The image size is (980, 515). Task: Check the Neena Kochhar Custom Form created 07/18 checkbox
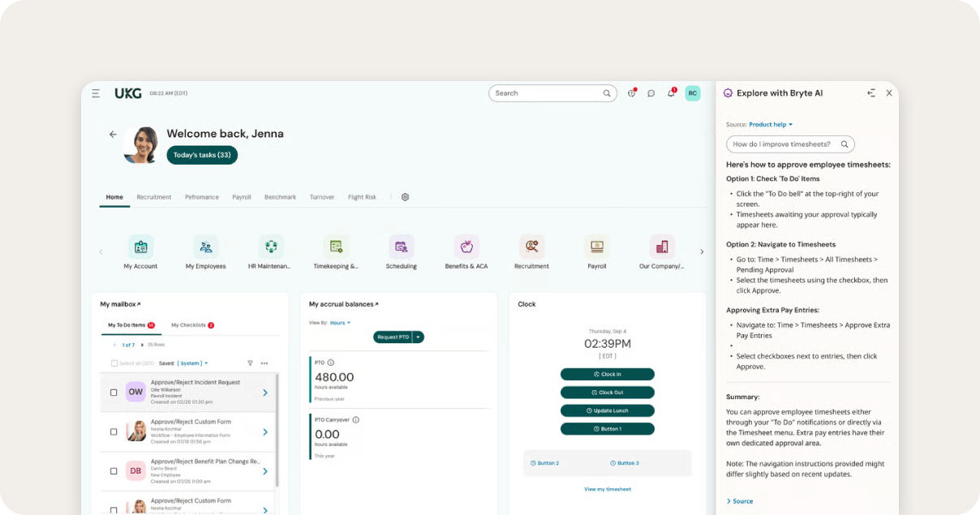point(114,431)
